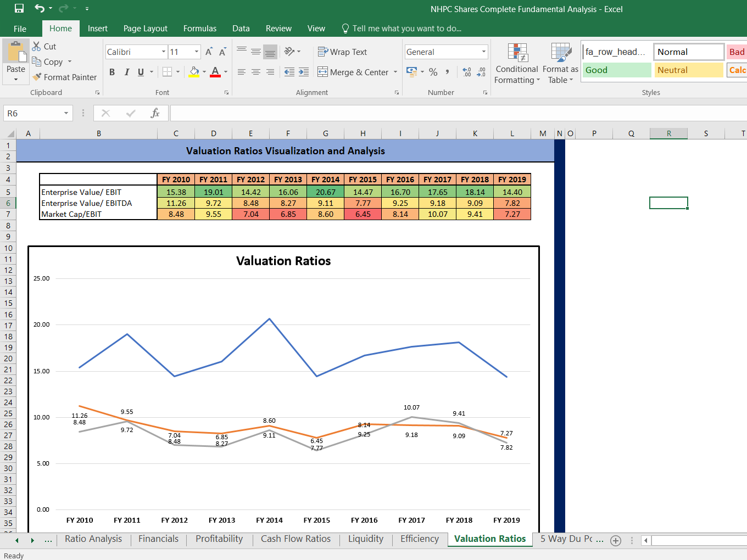The image size is (747, 560).
Task: Click the Undo arrow icon
Action: click(40, 8)
